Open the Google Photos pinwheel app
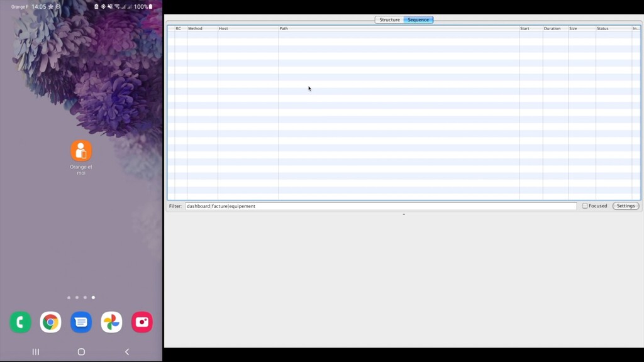 point(111,322)
